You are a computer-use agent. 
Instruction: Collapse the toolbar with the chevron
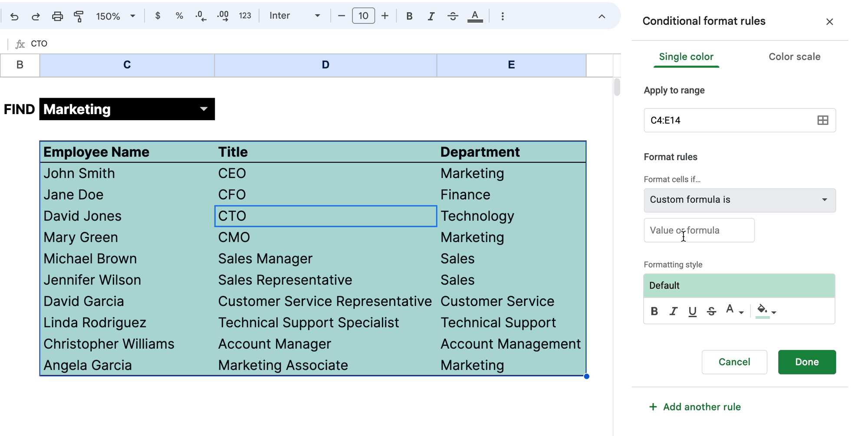tap(602, 16)
